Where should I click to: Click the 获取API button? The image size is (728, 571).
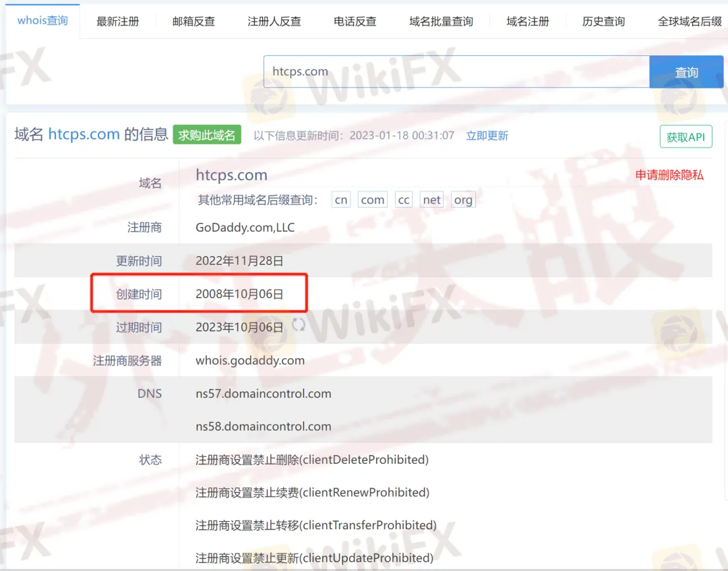click(686, 137)
